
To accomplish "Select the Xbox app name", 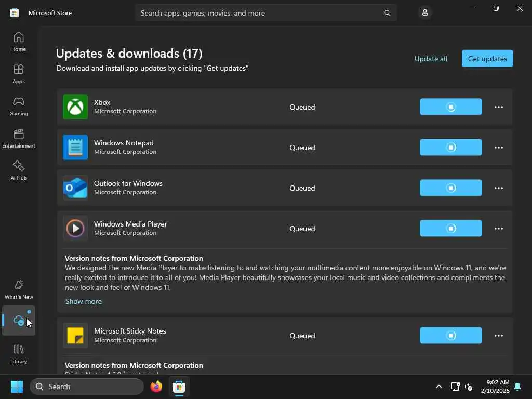I will pos(102,102).
